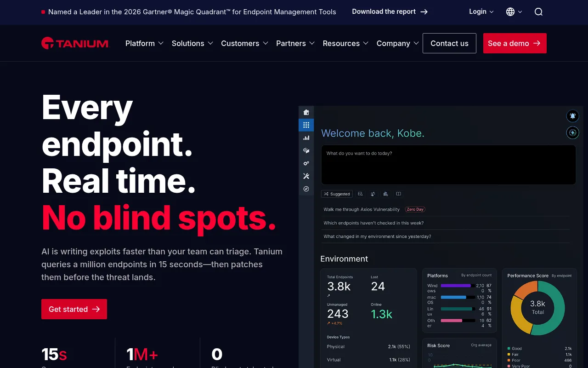
Task: Click the Online 1.3k value
Action: 382,314
